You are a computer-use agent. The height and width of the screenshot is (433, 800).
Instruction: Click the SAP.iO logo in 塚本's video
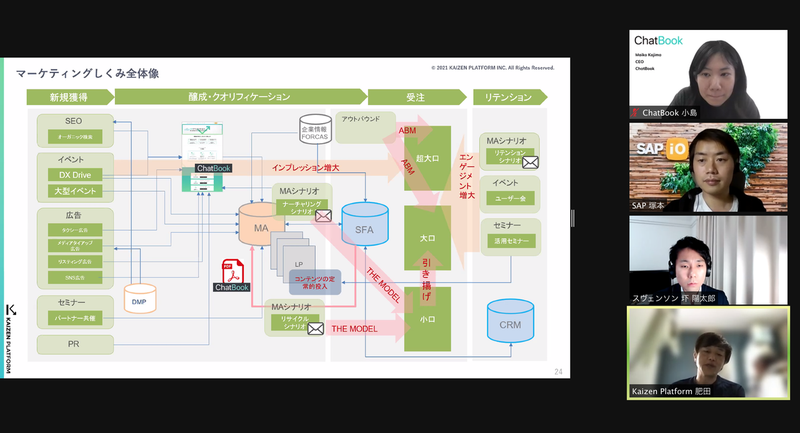tap(661, 148)
